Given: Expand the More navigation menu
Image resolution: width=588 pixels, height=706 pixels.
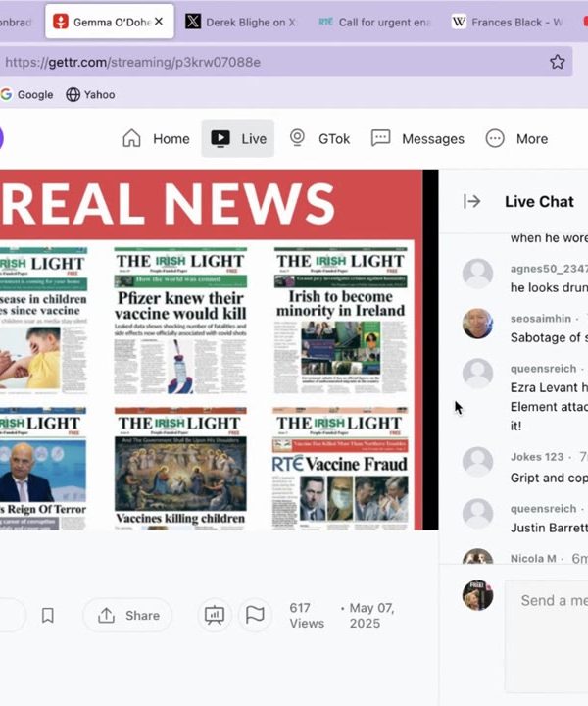Looking at the screenshot, I should click(516, 138).
